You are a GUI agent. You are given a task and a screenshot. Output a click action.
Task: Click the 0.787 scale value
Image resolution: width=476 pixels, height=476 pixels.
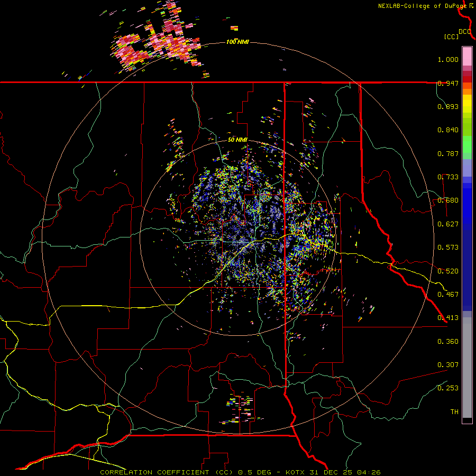coord(448,153)
